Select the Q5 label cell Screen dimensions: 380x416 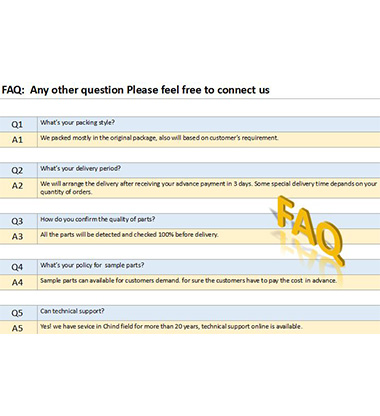pyautogui.click(x=18, y=313)
